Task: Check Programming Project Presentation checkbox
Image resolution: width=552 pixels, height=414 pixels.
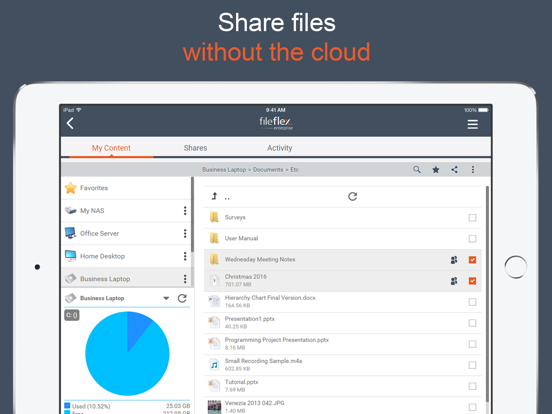Action: pos(472,344)
